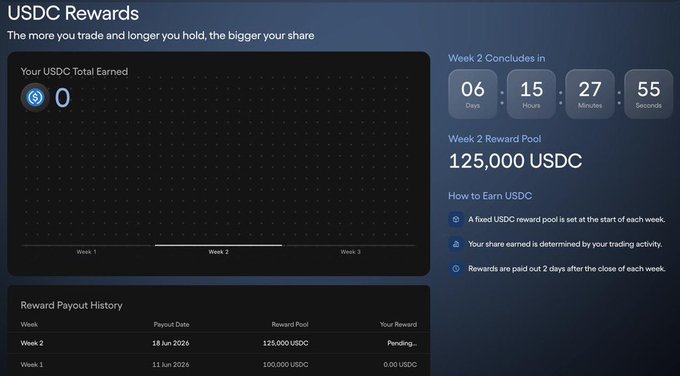The height and width of the screenshot is (376, 680).
Task: Click the Minutes countdown box showing 27
Action: click(x=590, y=94)
